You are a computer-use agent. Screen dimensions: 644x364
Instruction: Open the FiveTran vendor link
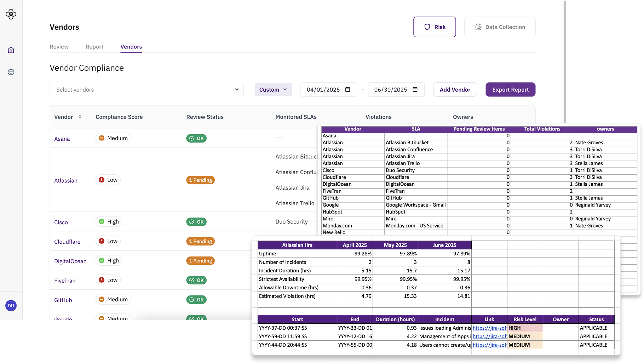pyautogui.click(x=65, y=281)
